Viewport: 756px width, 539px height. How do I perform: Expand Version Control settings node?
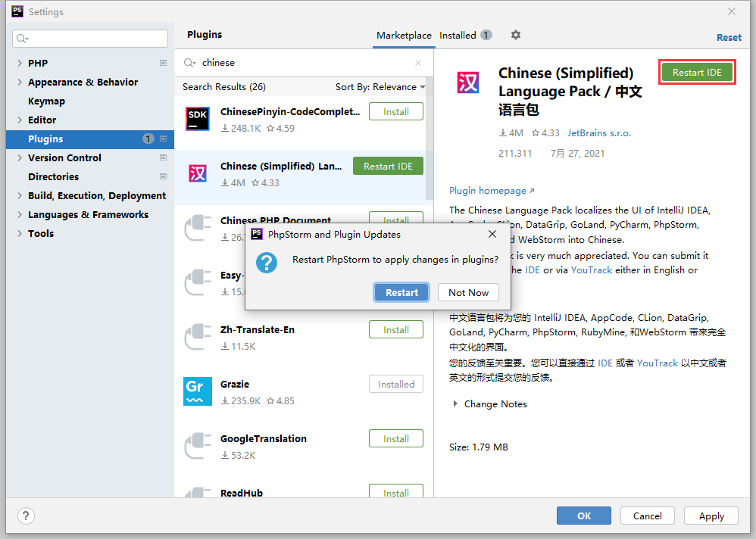point(20,157)
